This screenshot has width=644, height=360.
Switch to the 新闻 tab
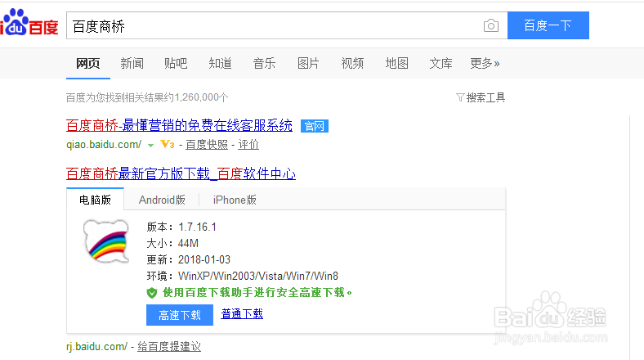pyautogui.click(x=132, y=63)
